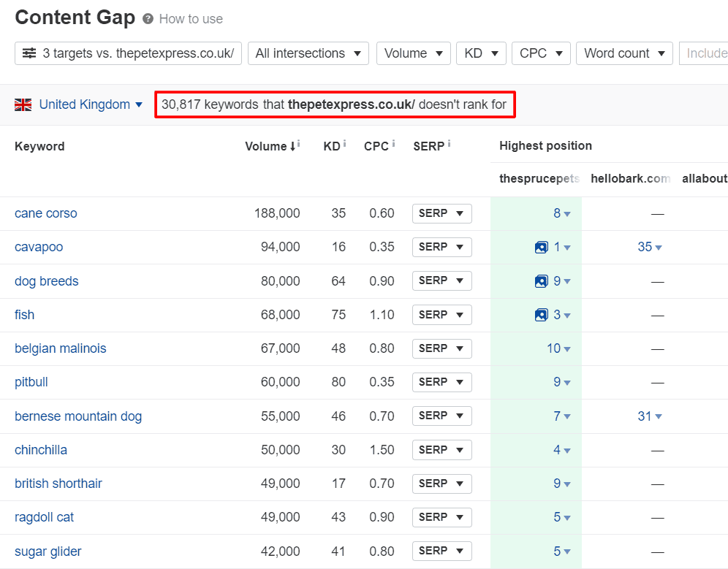Sort by the Volume column header
The image size is (728, 569).
click(265, 147)
